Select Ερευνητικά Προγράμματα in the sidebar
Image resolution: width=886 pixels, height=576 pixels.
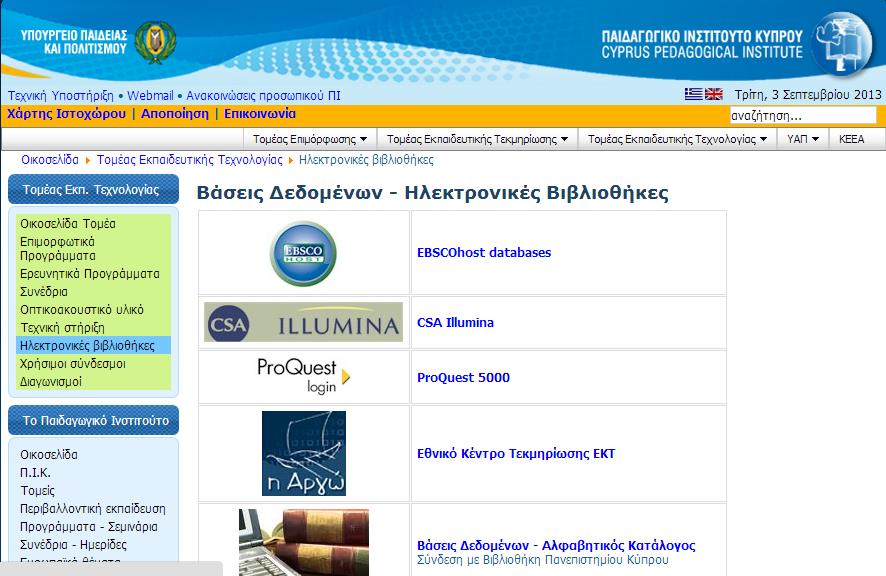90,274
